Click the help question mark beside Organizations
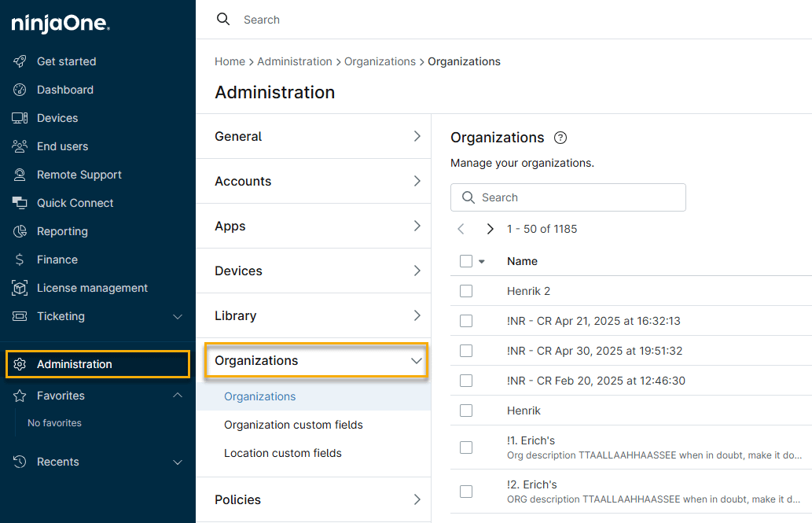Screen dimensions: 812x523 point(560,138)
